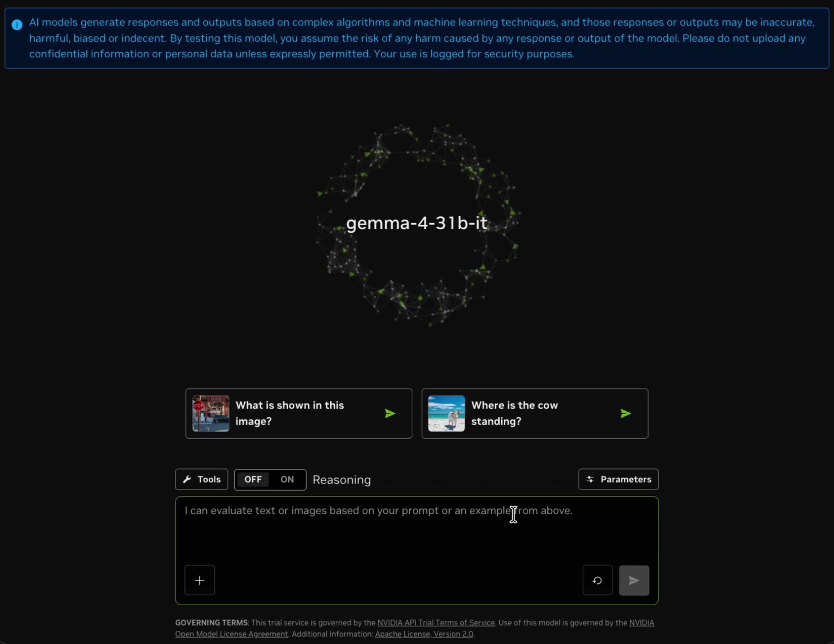Choose 'What is shown in this image?' example
Viewport: 834px width, 644px height.
[298, 414]
